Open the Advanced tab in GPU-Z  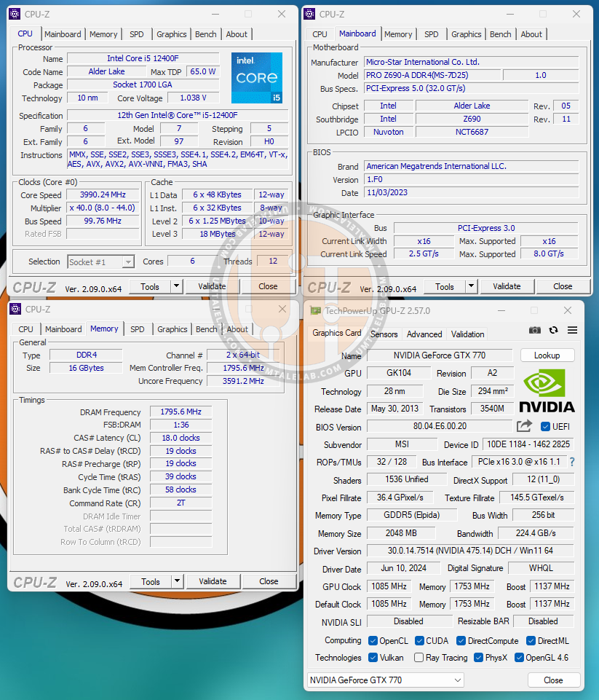point(424,334)
